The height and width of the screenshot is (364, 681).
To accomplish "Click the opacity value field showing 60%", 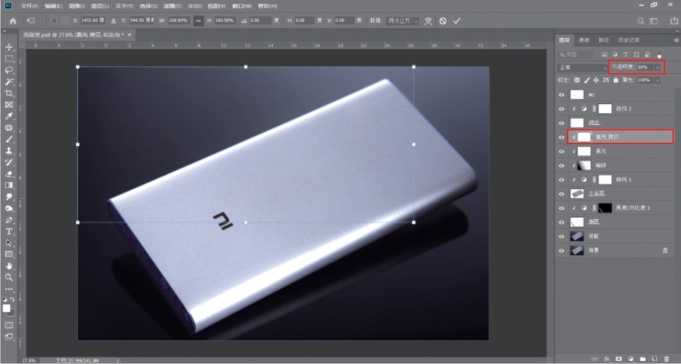I will point(645,67).
